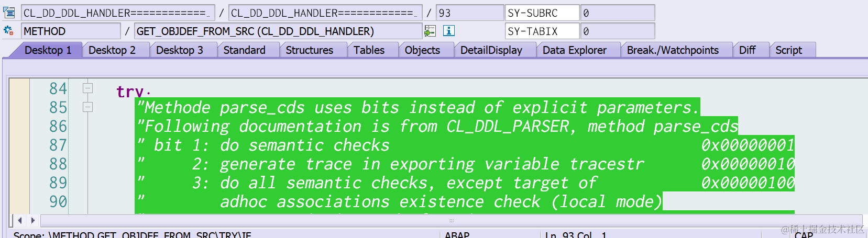Click the comment mentioning CL_DDL_PARSER
Viewport: 868px width, 238px height.
coord(437,126)
